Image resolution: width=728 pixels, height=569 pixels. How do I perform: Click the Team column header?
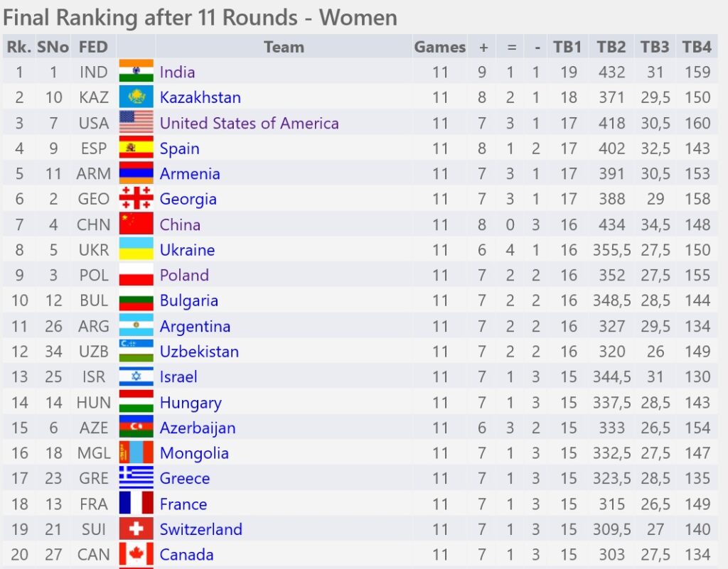(x=284, y=46)
